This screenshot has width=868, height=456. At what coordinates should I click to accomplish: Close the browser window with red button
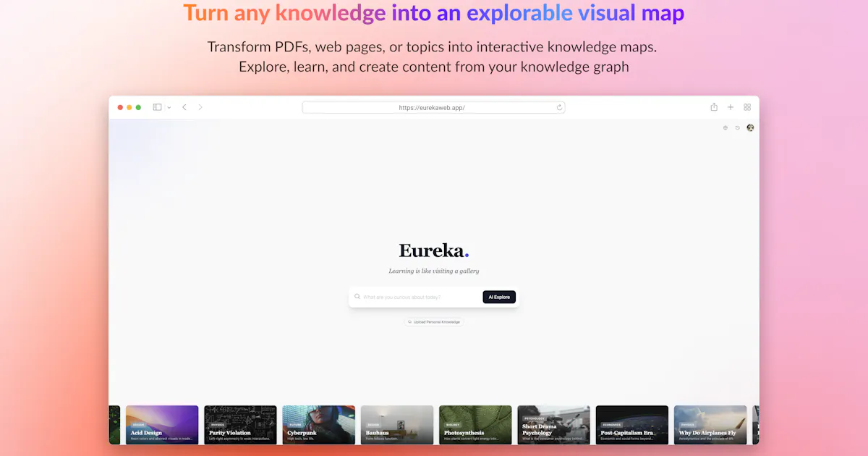point(120,107)
